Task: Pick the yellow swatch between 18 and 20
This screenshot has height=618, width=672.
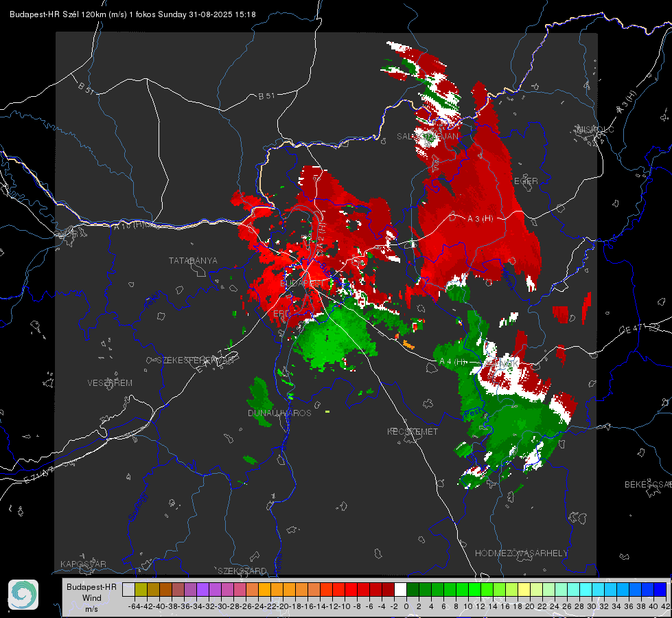Action: (524, 590)
